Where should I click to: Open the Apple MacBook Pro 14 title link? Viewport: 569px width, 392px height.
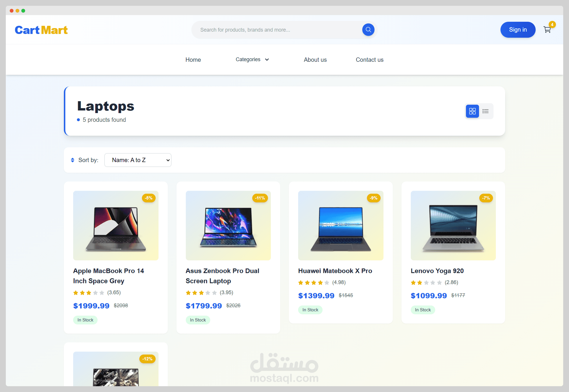point(109,276)
